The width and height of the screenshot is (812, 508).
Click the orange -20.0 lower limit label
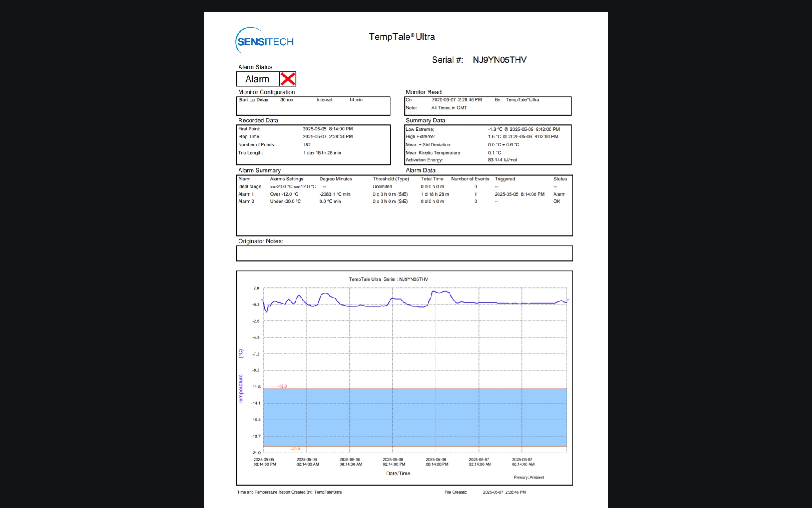coord(295,449)
